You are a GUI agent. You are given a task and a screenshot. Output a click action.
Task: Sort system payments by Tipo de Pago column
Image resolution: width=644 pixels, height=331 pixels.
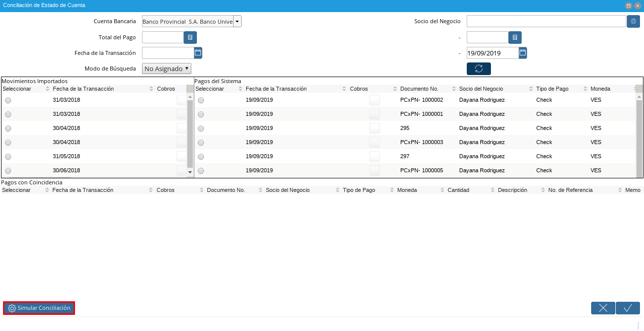[552, 89]
